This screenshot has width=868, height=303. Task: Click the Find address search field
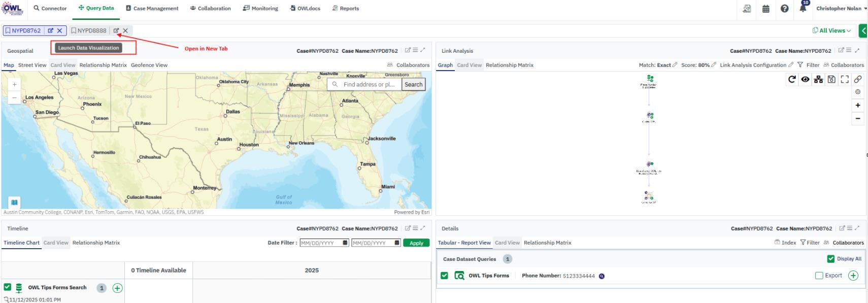coord(369,85)
